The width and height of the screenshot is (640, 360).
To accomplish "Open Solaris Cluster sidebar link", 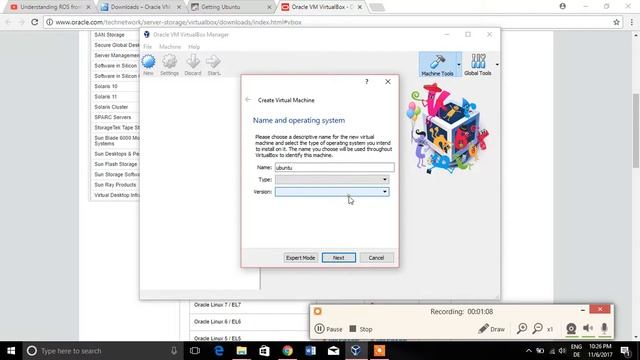I will (111, 107).
